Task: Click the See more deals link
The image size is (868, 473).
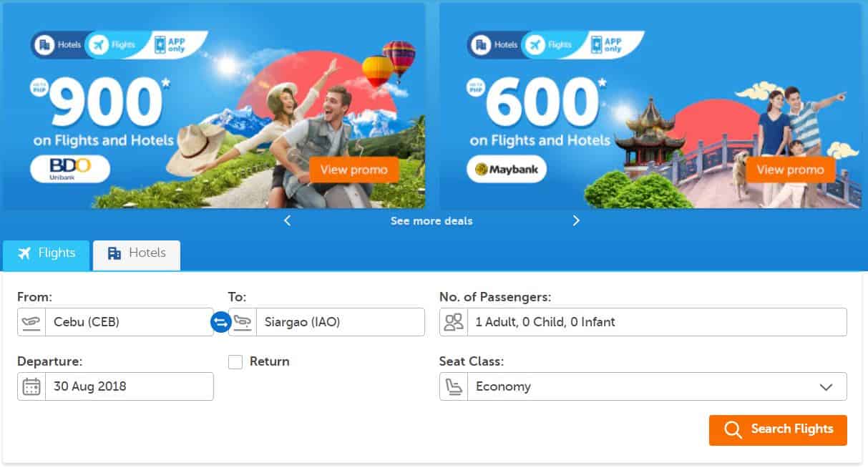Action: click(x=431, y=221)
